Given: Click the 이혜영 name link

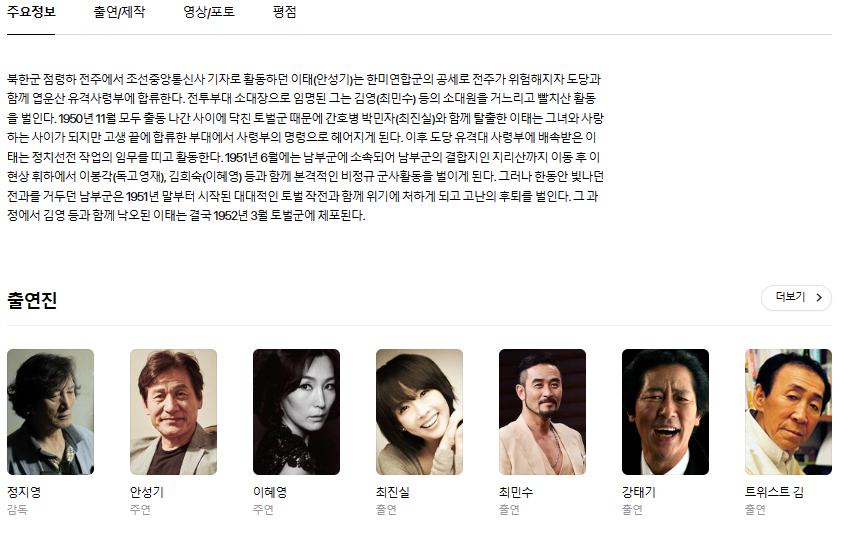Looking at the screenshot, I should (x=270, y=492).
